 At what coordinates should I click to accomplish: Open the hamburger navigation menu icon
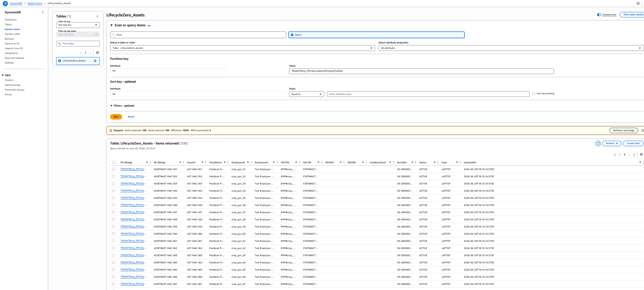pos(5,3)
